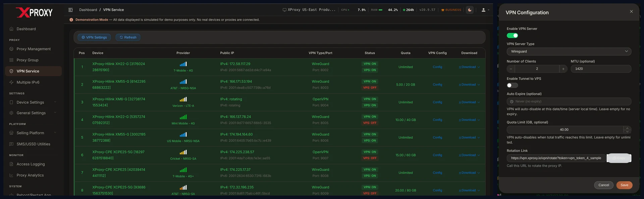The image size is (644, 199).
Task: Click Dashboard in the breadcrumb
Action: click(x=88, y=10)
